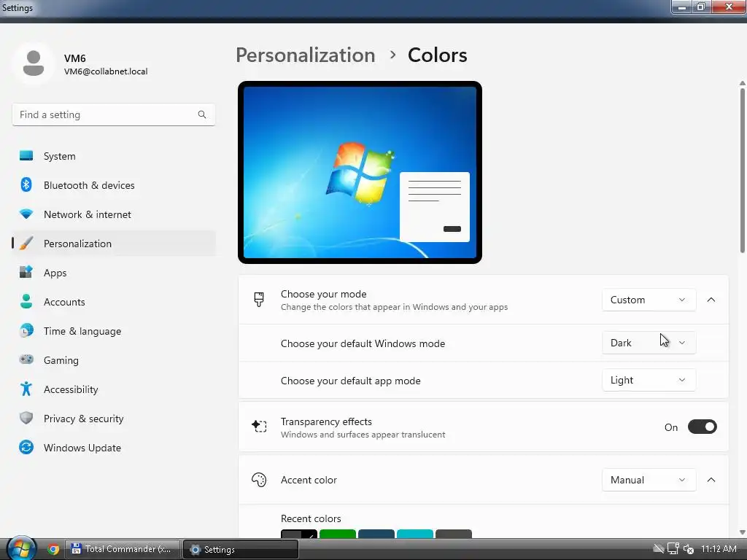747x560 pixels.
Task: Click the VM6 user avatar
Action: [x=34, y=63]
